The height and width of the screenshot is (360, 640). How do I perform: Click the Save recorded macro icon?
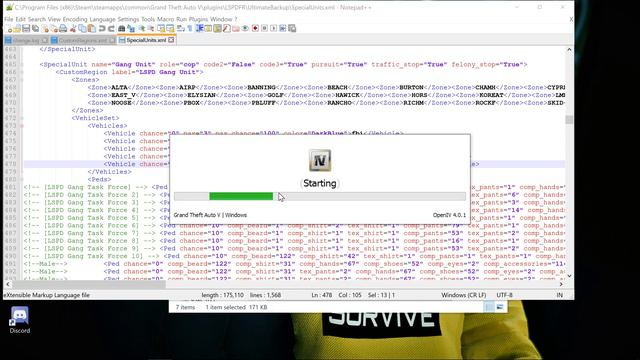(292, 29)
